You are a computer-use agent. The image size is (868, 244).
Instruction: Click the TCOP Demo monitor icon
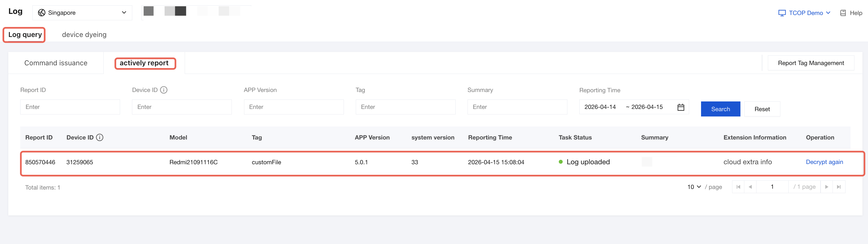[782, 13]
